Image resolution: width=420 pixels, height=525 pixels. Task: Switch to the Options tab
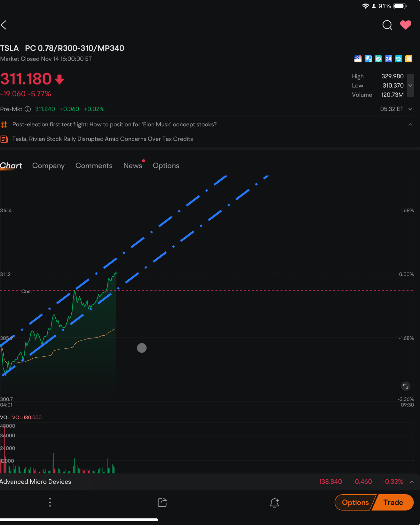click(x=166, y=166)
